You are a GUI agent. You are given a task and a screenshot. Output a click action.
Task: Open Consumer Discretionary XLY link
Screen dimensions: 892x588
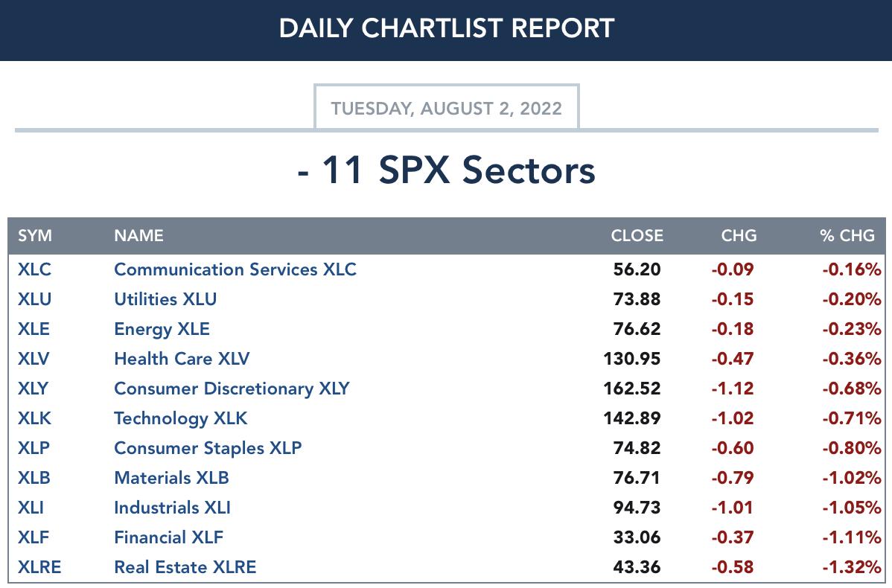click(232, 389)
